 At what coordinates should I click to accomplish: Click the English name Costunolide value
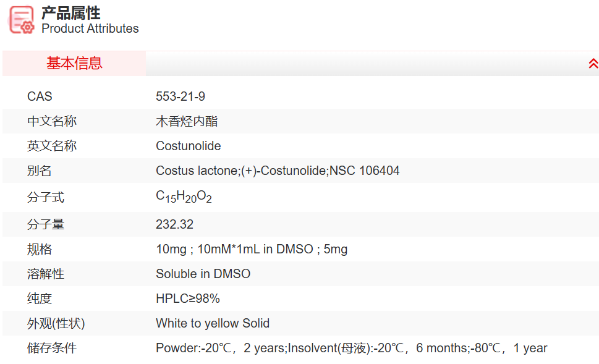(x=189, y=146)
